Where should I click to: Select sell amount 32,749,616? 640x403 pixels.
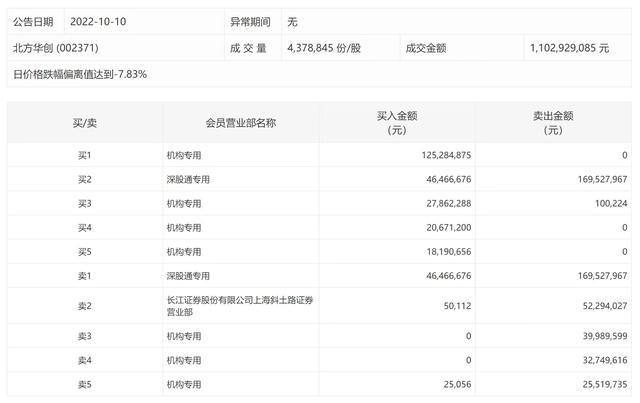(x=605, y=360)
